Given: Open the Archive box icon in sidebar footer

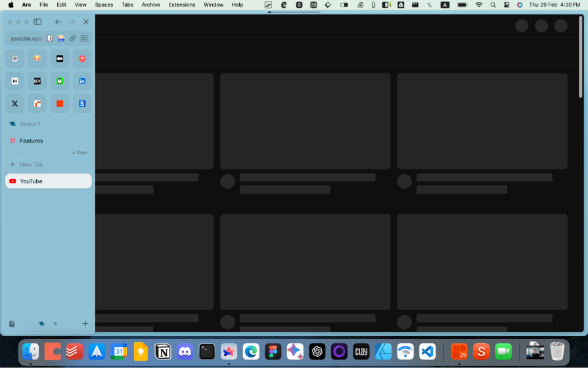Looking at the screenshot, I should [x=12, y=323].
